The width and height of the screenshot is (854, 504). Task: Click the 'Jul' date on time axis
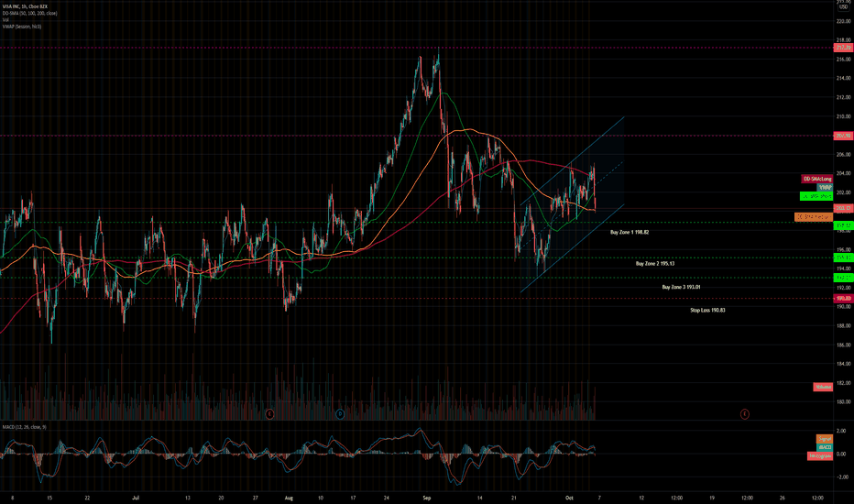click(136, 498)
